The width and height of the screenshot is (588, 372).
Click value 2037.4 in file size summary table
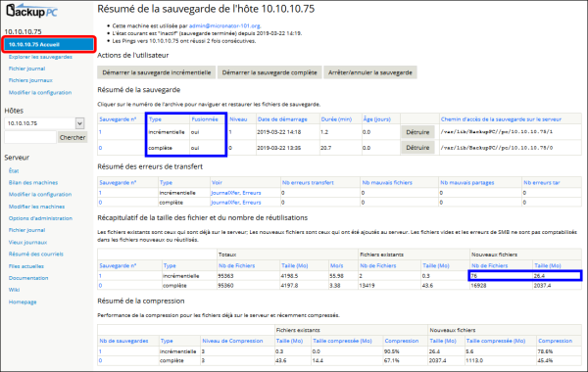(x=543, y=286)
